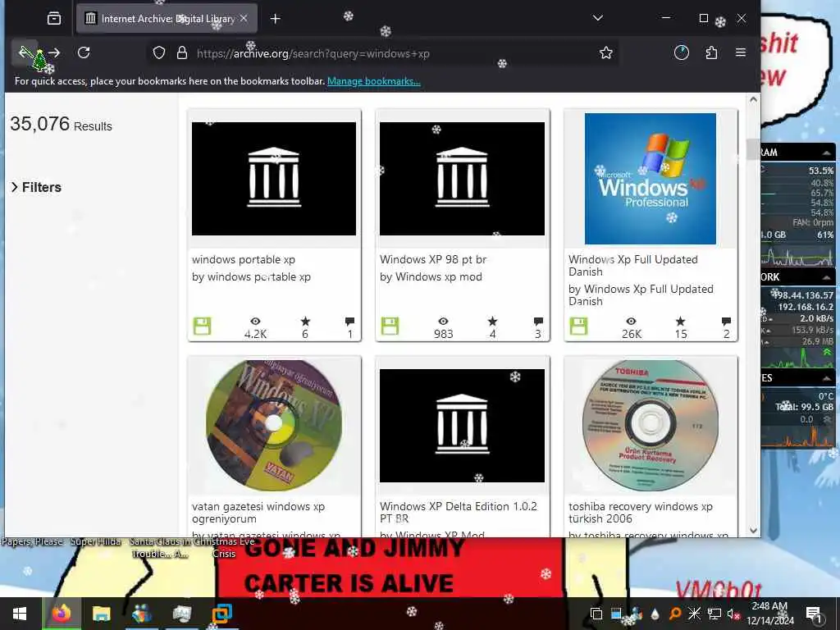Open the Windows XP Professional logo thumbnail
The image size is (840, 630).
tap(651, 178)
